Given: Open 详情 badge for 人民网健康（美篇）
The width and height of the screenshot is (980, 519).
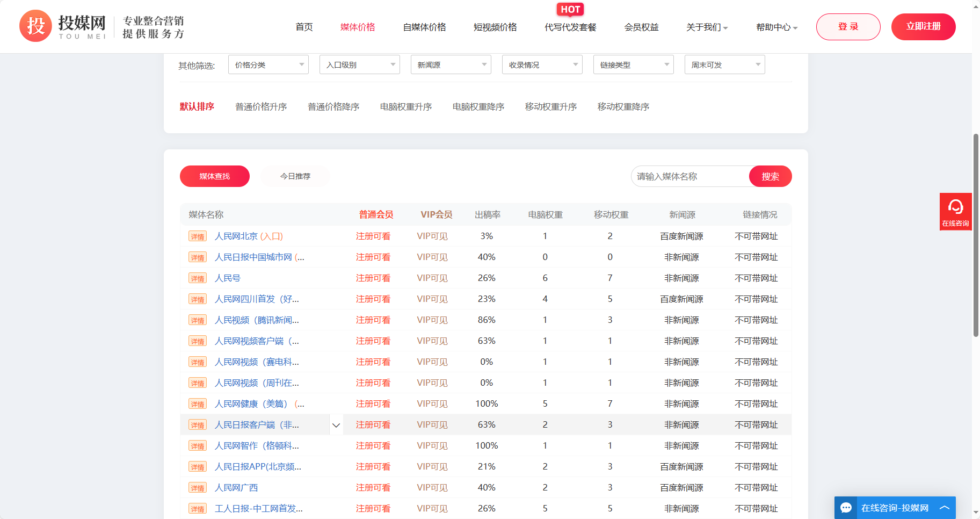Looking at the screenshot, I should click(x=198, y=404).
